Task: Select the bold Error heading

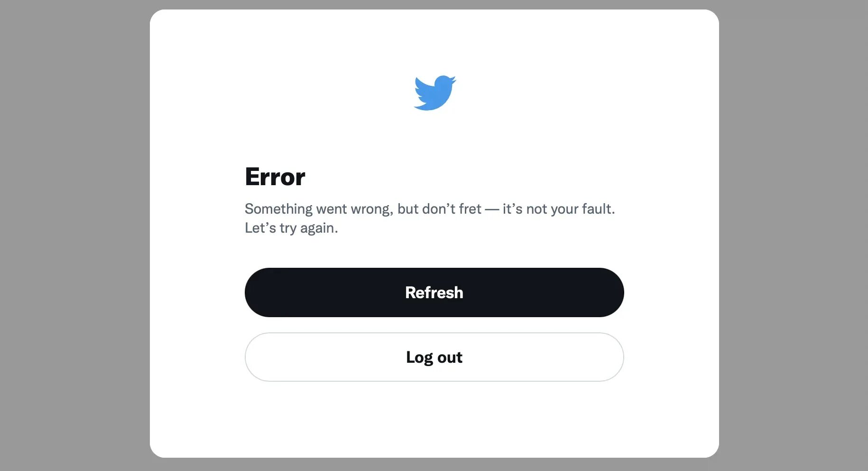Action: 275,177
